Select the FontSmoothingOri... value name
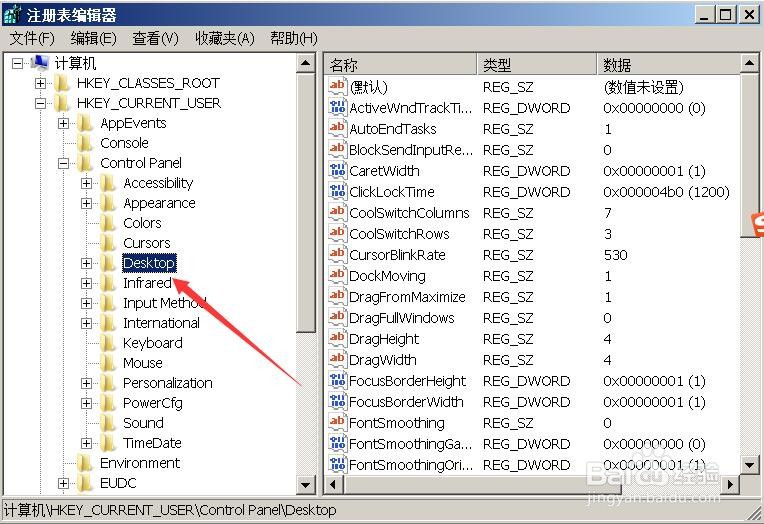This screenshot has width=764, height=524. coord(411,465)
